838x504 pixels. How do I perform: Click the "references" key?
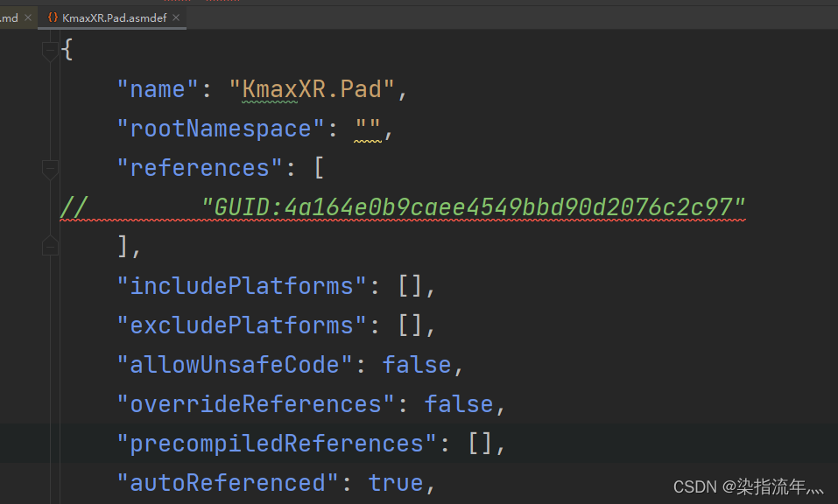click(x=200, y=168)
